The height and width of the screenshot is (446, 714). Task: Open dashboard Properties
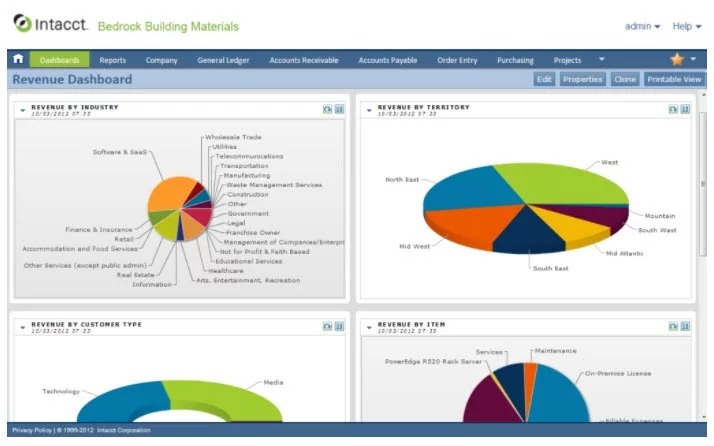pos(582,79)
